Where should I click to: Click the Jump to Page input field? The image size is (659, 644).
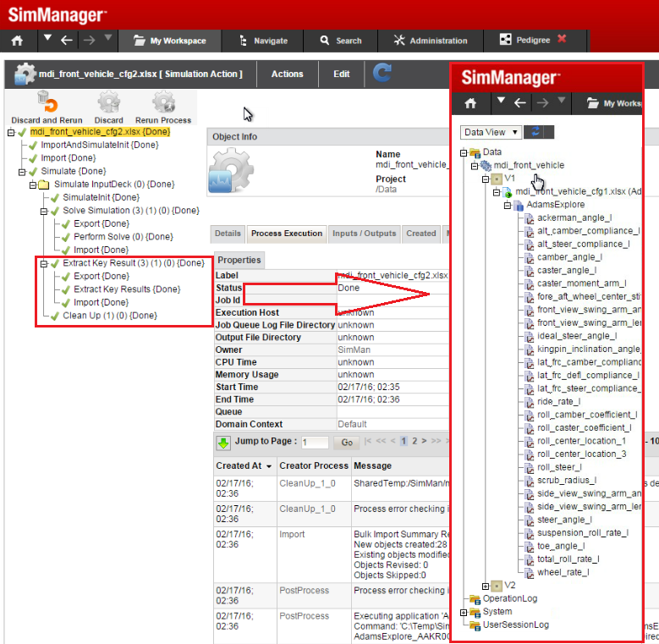tap(315, 443)
